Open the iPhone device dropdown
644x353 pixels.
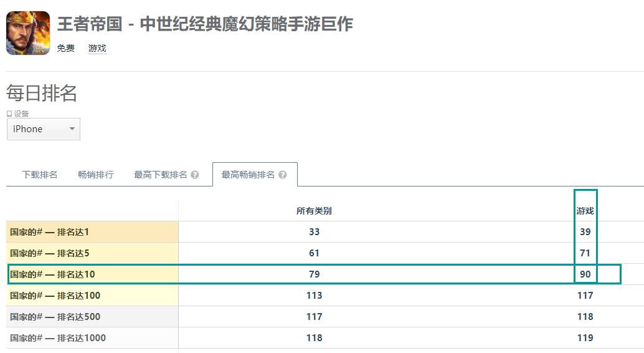click(43, 129)
